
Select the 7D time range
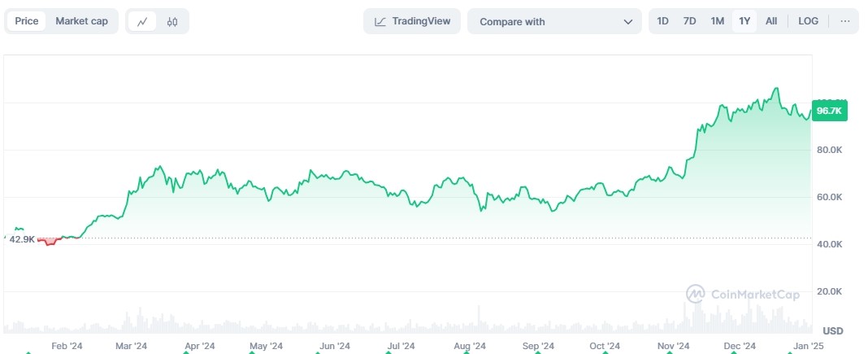click(689, 21)
